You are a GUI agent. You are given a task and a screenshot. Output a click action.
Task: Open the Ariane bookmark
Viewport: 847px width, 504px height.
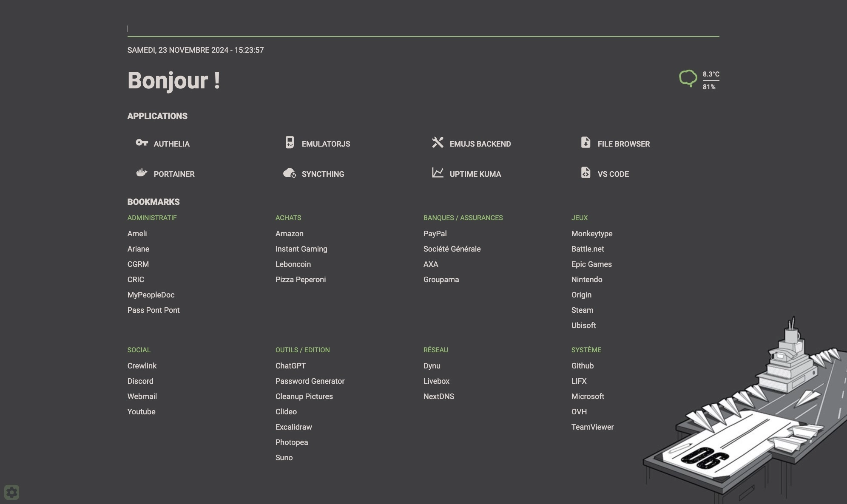click(138, 249)
